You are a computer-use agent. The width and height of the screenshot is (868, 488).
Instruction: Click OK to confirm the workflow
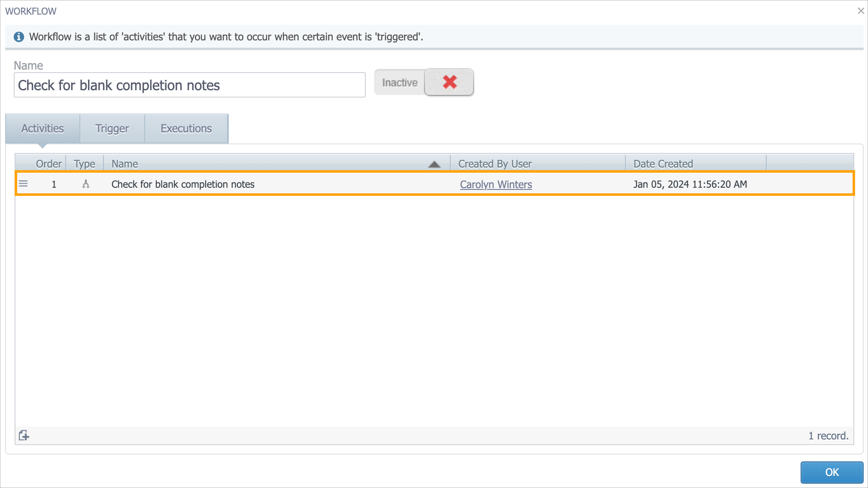832,472
